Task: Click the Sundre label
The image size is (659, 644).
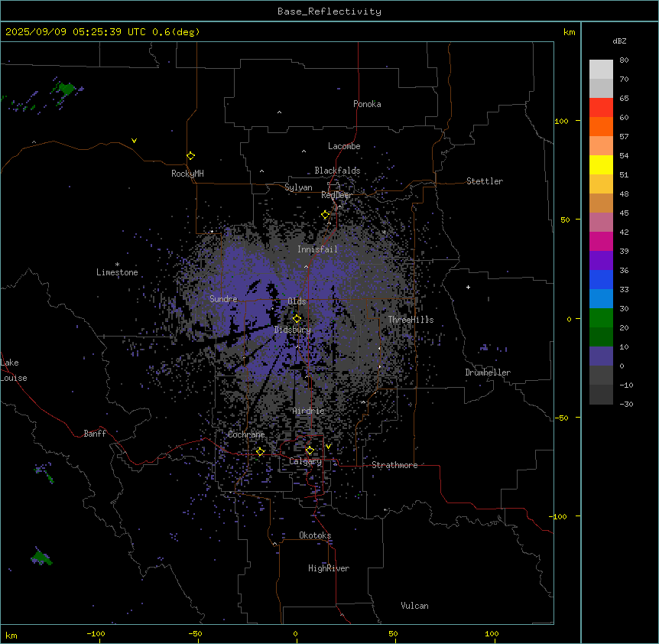Action: [x=223, y=299]
